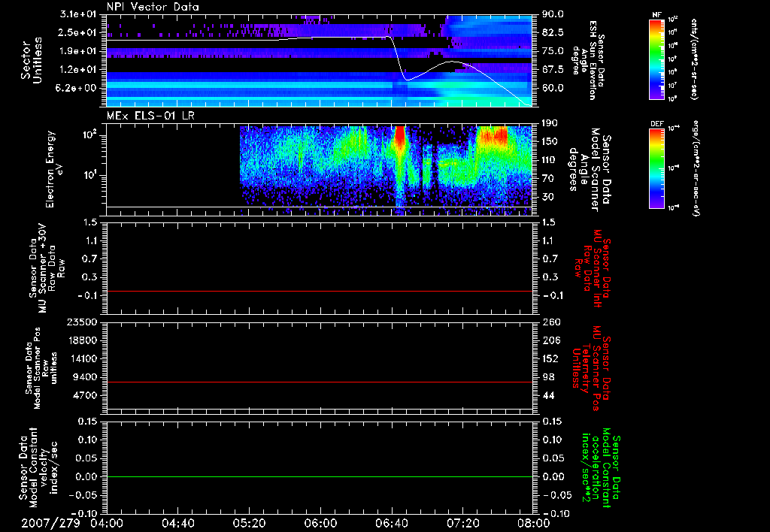The width and height of the screenshot is (770, 532).
Task: Click the "NF" label above the color bar
Action: 656,15
